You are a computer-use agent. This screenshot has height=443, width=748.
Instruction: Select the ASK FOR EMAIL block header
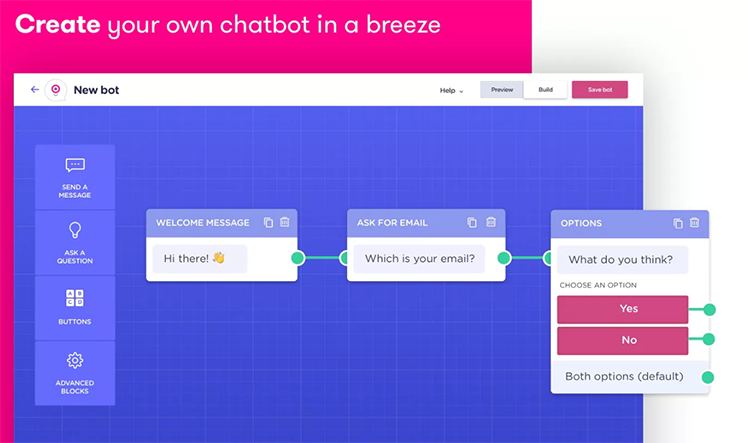click(426, 223)
